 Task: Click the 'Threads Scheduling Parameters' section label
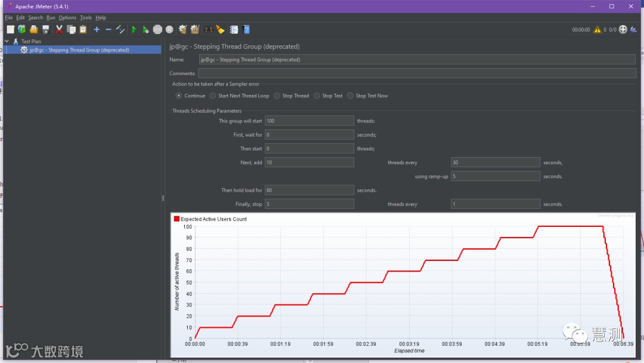206,111
